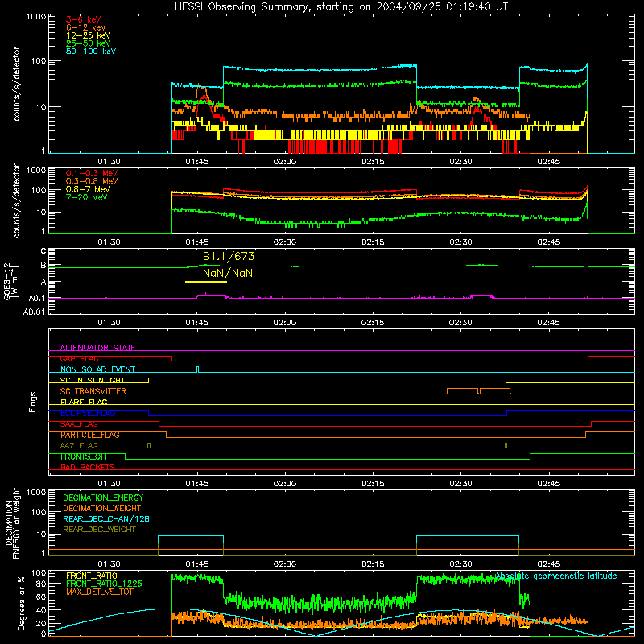The image size is (644, 644).
Task: Click the 0.8-7 MeV legend label
Action: pos(88,189)
